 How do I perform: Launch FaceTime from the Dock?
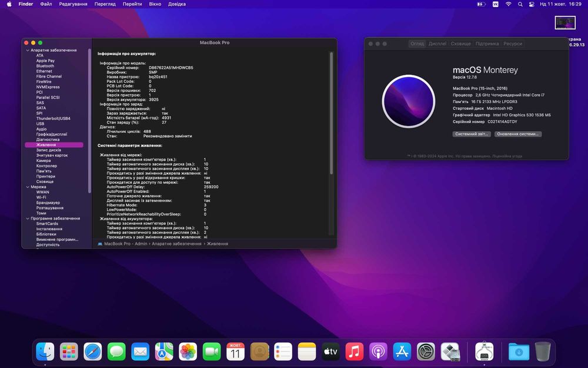(212, 352)
